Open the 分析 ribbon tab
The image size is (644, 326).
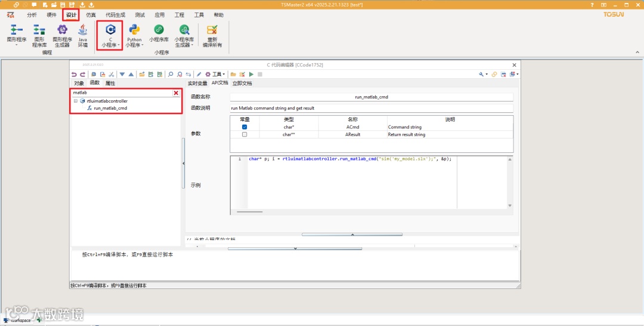coord(32,15)
